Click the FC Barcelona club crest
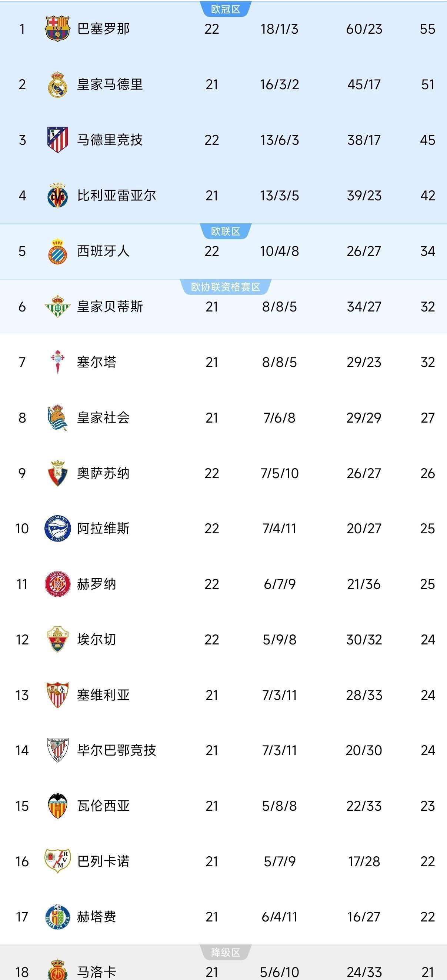 tap(57, 29)
